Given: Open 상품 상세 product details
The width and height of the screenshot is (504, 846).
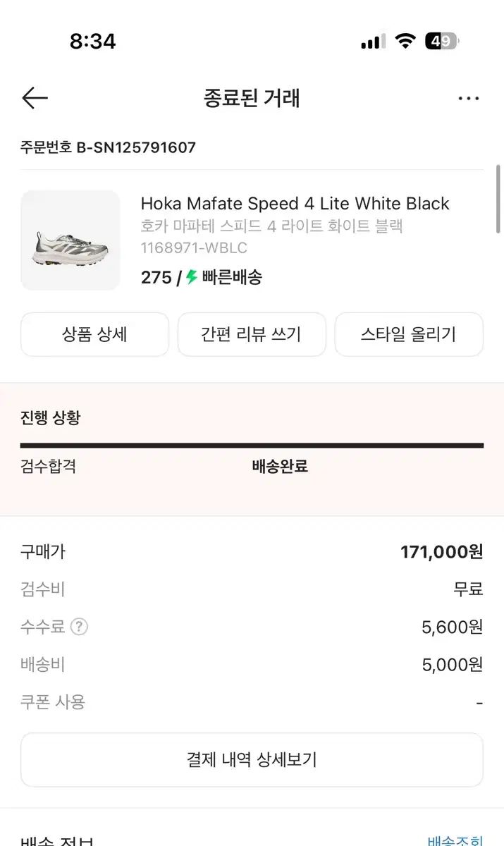Looking at the screenshot, I should click(x=94, y=334).
